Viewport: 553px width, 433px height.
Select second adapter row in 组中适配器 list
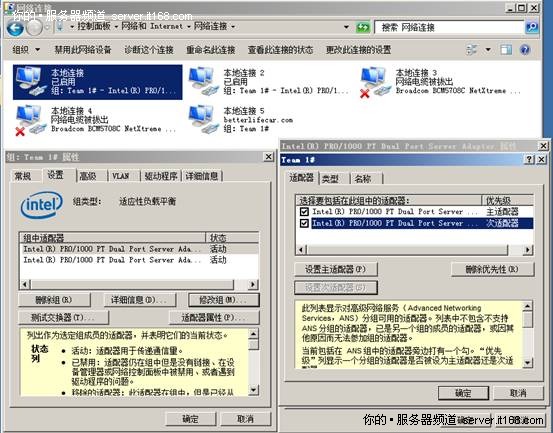point(139,260)
